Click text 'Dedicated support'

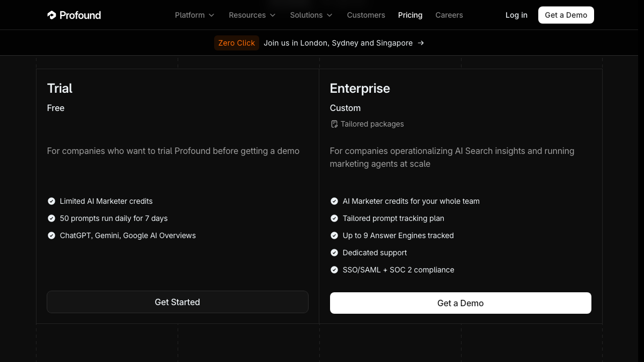pos(375,253)
